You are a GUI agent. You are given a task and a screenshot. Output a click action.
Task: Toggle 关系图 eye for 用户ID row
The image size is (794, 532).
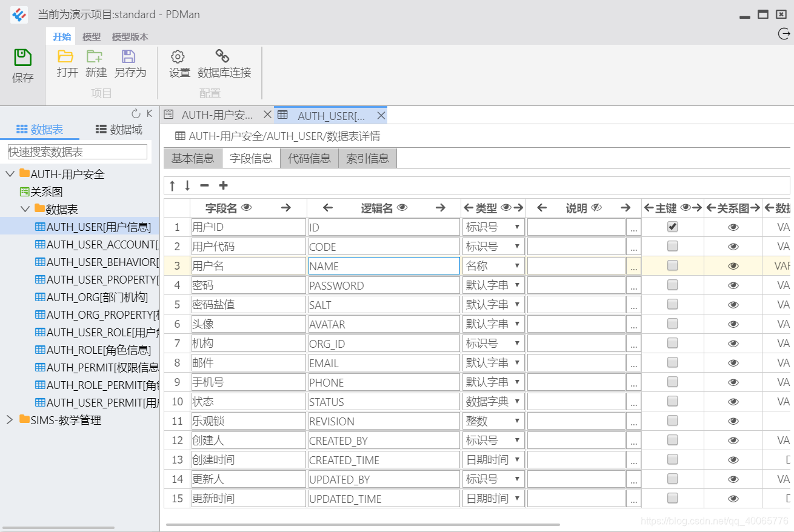[733, 227]
